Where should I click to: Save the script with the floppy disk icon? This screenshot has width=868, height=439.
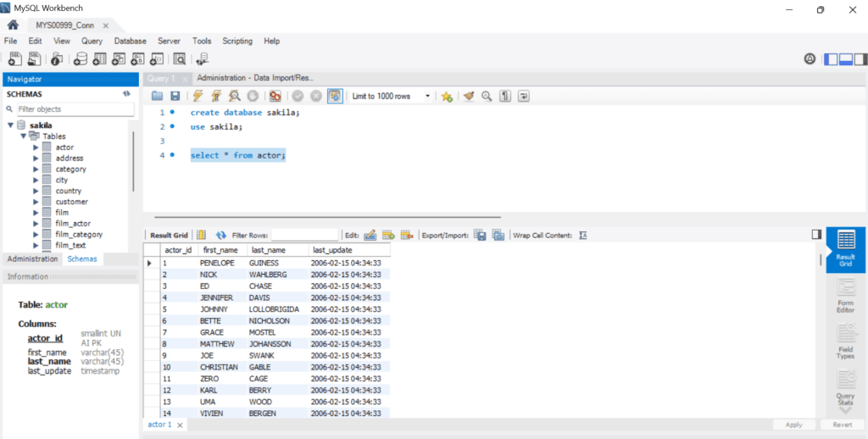175,97
